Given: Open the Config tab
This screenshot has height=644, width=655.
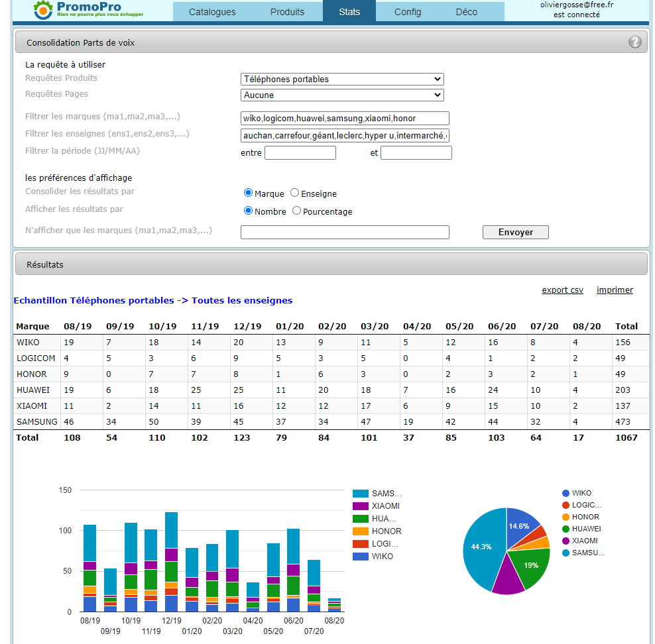Looking at the screenshot, I should 407,12.
